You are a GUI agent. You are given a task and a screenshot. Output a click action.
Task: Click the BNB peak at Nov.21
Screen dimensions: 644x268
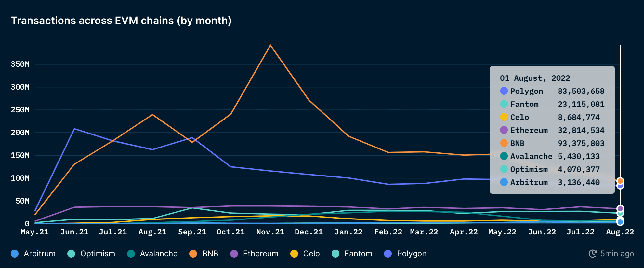pyautogui.click(x=270, y=45)
